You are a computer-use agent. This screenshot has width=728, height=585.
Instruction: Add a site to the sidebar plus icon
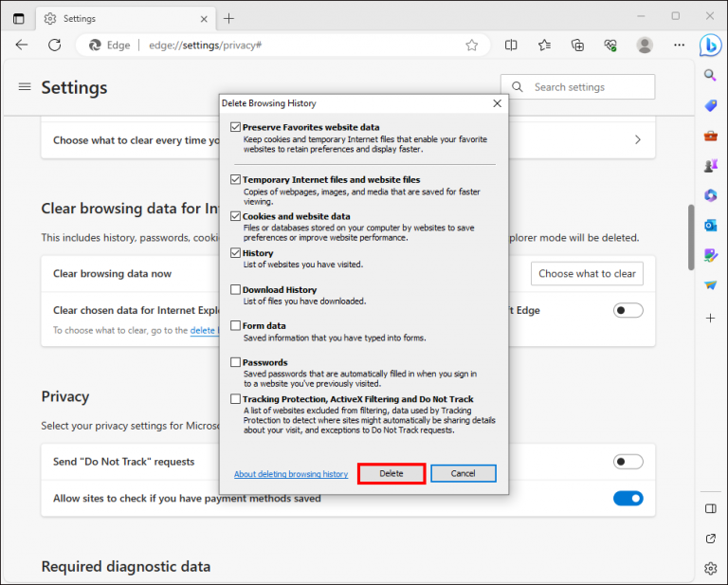coord(710,318)
